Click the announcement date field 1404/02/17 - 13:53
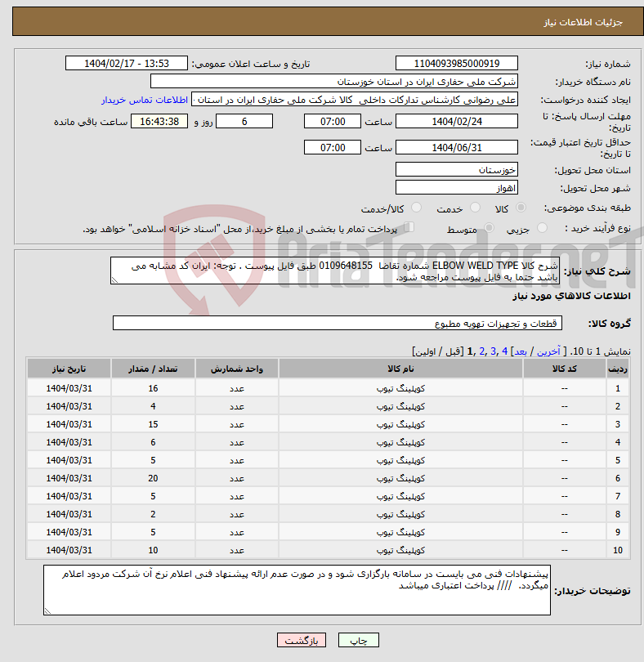644x662 pixels. [x=126, y=63]
